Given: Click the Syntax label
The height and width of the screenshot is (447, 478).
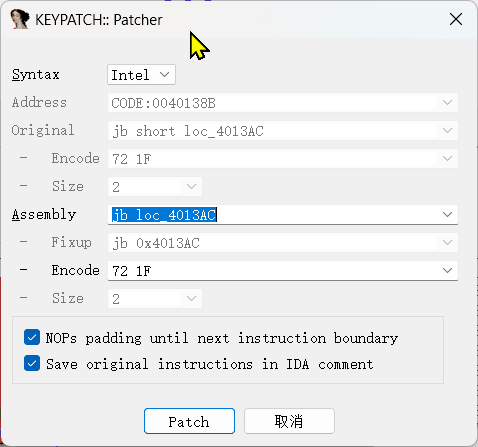Looking at the screenshot, I should pos(36,75).
